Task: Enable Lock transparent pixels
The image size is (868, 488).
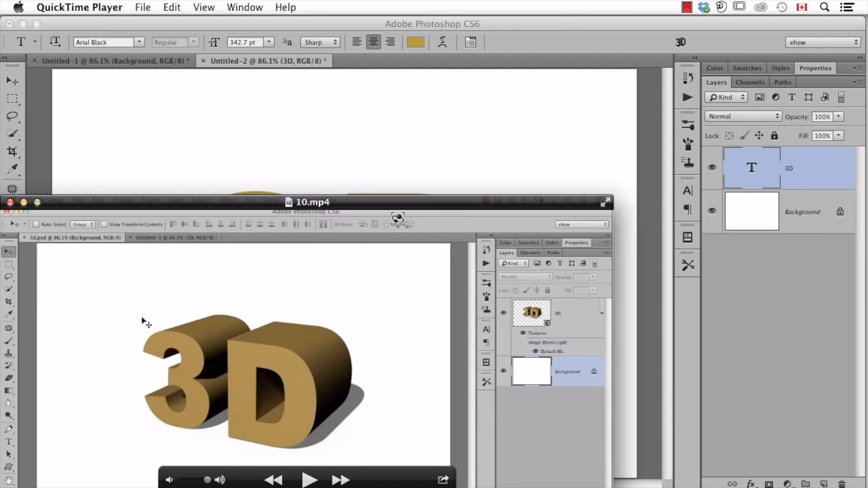Action: [x=729, y=136]
